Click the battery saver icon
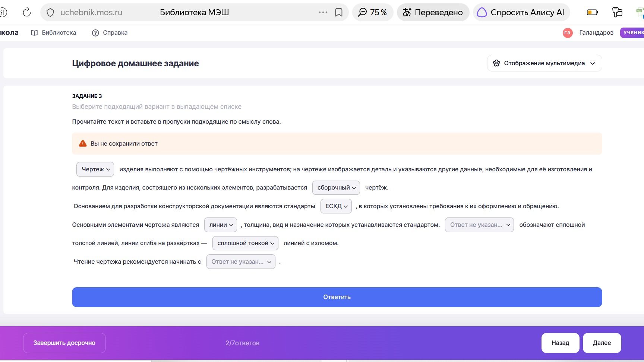The height and width of the screenshot is (362, 644). click(x=592, y=12)
